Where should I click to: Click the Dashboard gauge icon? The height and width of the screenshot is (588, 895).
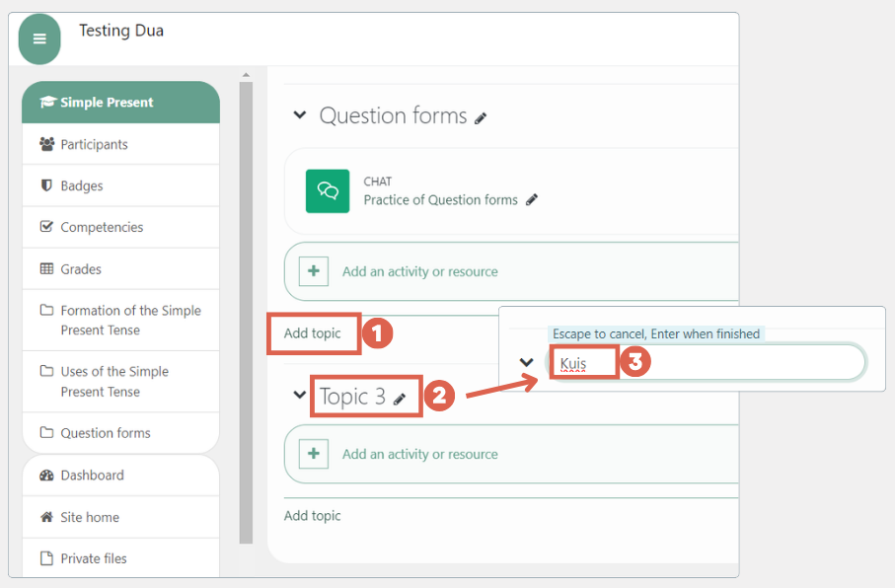46,475
